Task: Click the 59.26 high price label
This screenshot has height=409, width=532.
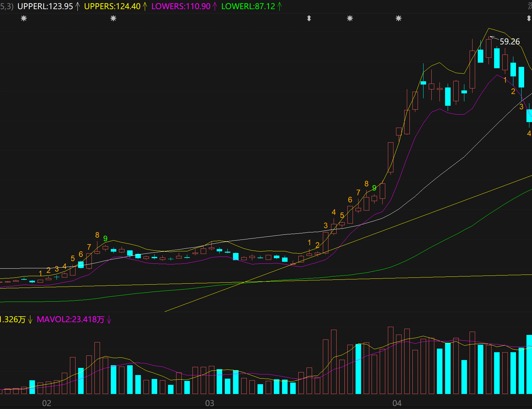Action: (509, 41)
